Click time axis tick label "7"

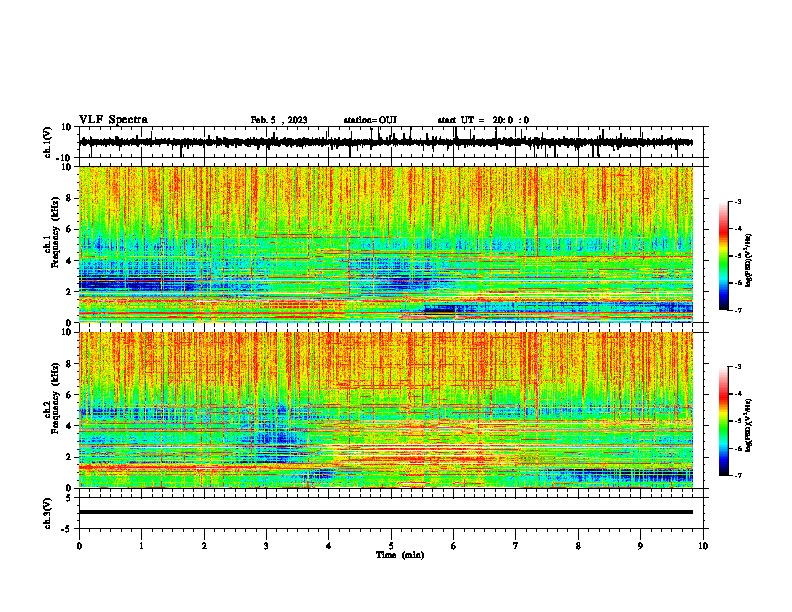pos(516,546)
